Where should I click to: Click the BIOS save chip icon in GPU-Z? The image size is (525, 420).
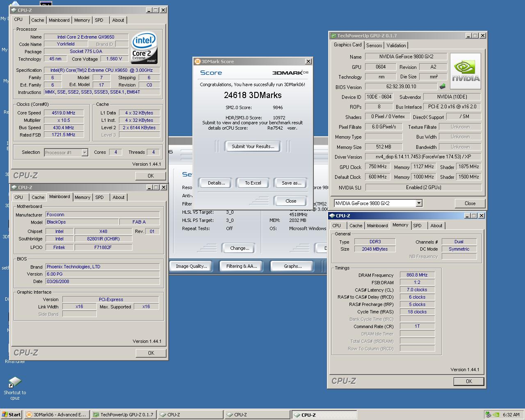[442, 87]
